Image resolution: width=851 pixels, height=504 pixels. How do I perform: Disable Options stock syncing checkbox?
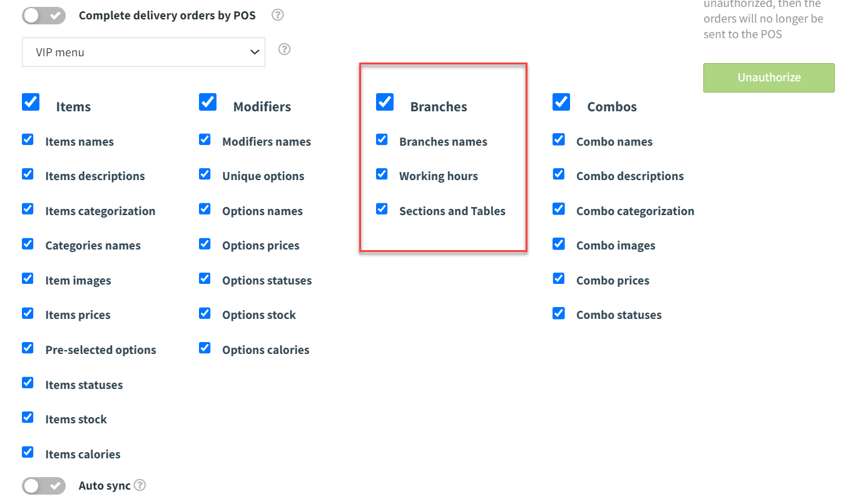pos(205,313)
